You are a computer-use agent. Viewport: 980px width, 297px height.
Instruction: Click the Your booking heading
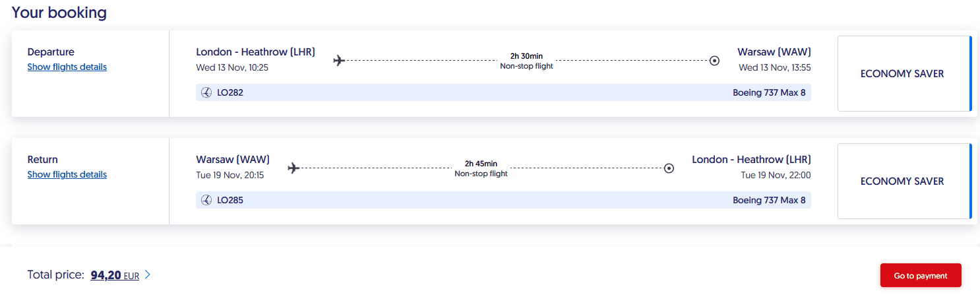click(59, 13)
